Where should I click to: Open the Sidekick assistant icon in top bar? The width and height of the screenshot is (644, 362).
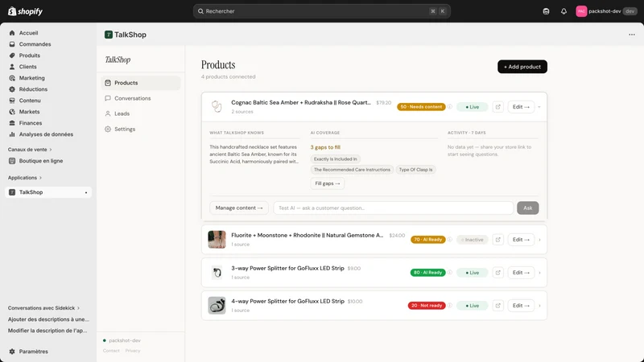546,11
